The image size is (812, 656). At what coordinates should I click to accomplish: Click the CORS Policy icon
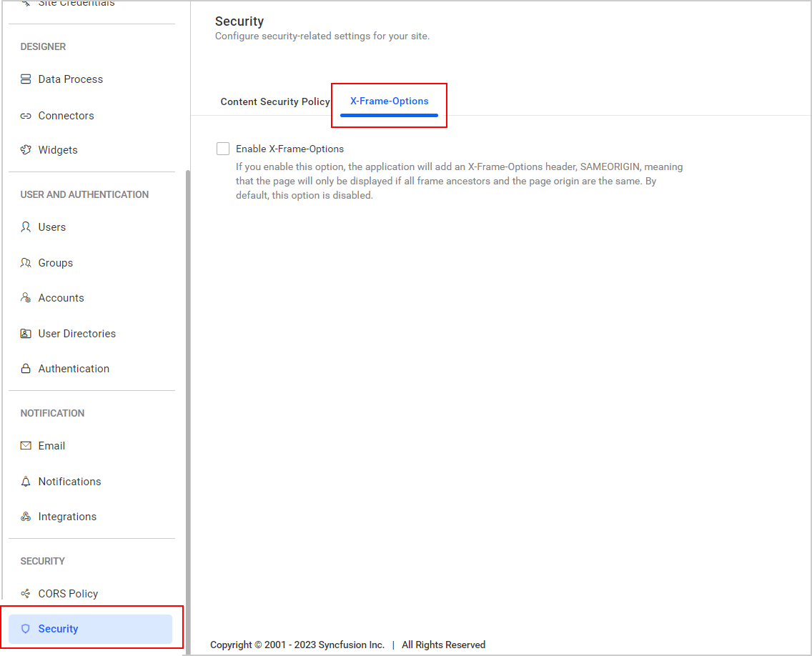tap(26, 593)
